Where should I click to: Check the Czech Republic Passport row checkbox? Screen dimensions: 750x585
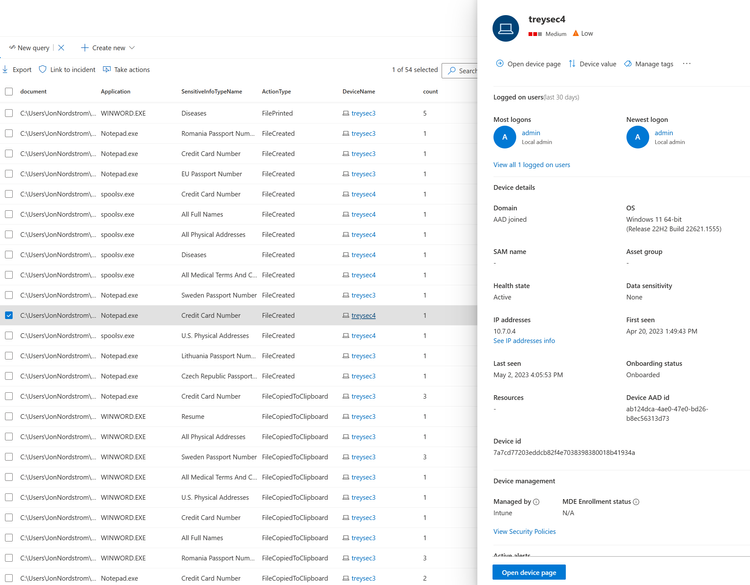(9, 376)
